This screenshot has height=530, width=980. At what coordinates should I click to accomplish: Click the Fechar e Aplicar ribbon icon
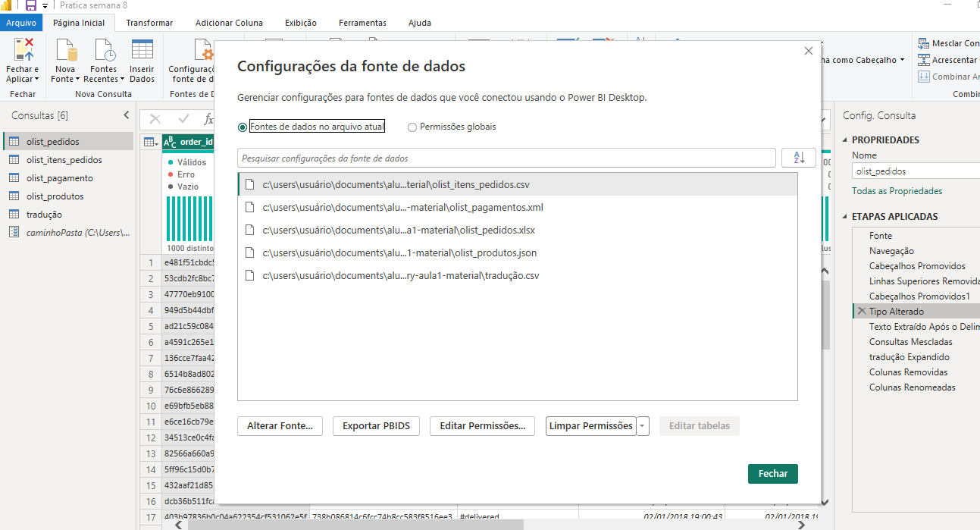point(24,49)
